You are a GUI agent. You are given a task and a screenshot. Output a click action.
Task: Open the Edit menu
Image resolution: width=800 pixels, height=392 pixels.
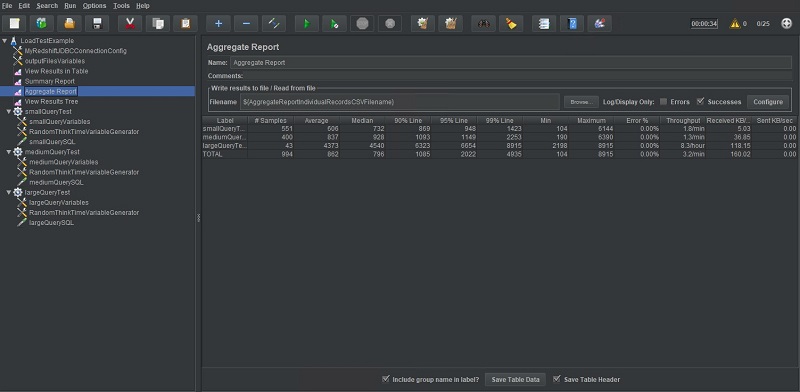click(x=24, y=6)
